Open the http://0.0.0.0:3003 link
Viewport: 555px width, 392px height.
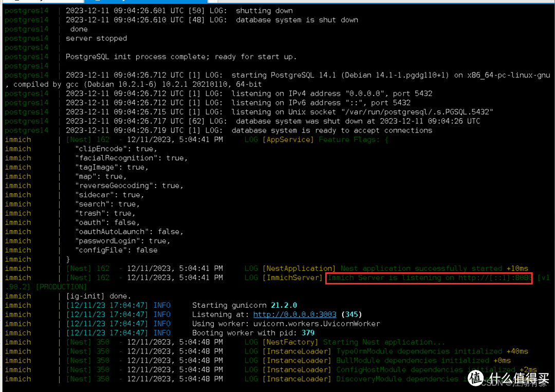click(294, 314)
